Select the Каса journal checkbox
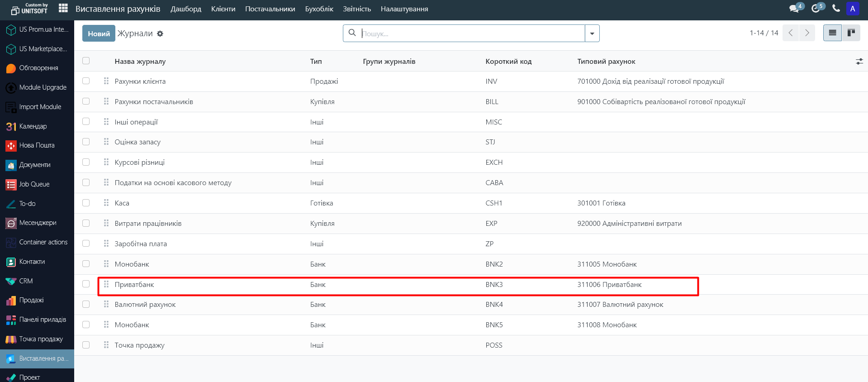Image resolution: width=868 pixels, height=382 pixels. pyautogui.click(x=86, y=203)
